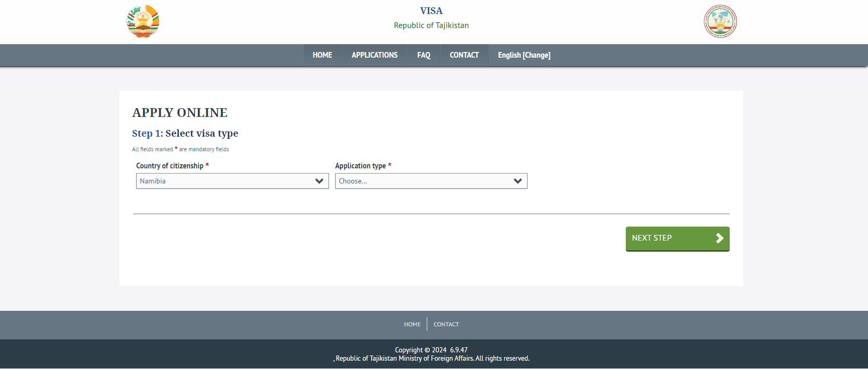This screenshot has height=369, width=868.
Task: Open the FAQ page
Action: pyautogui.click(x=424, y=55)
